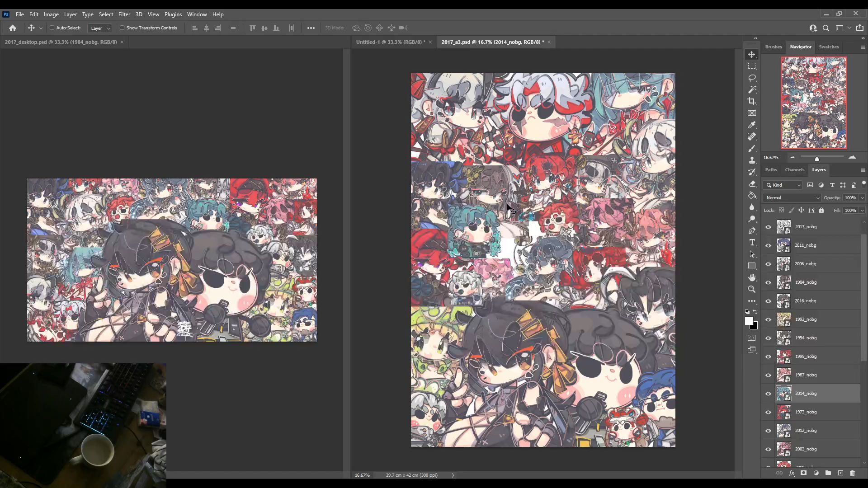The image size is (868, 488).
Task: Open the layer Opacity dropdown arrow
Action: (862, 198)
